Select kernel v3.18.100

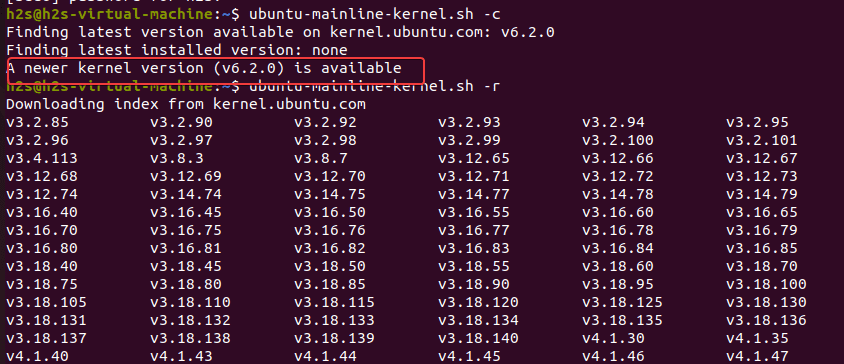(x=766, y=284)
